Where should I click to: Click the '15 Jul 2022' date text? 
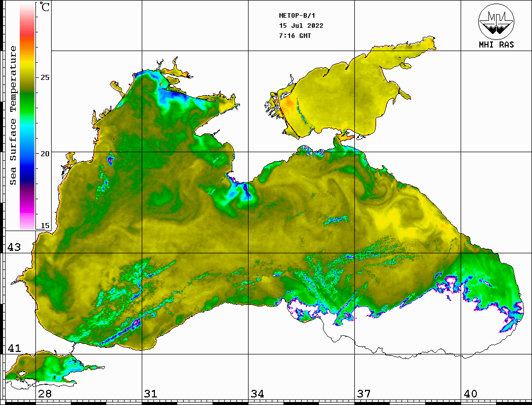[x=301, y=26]
